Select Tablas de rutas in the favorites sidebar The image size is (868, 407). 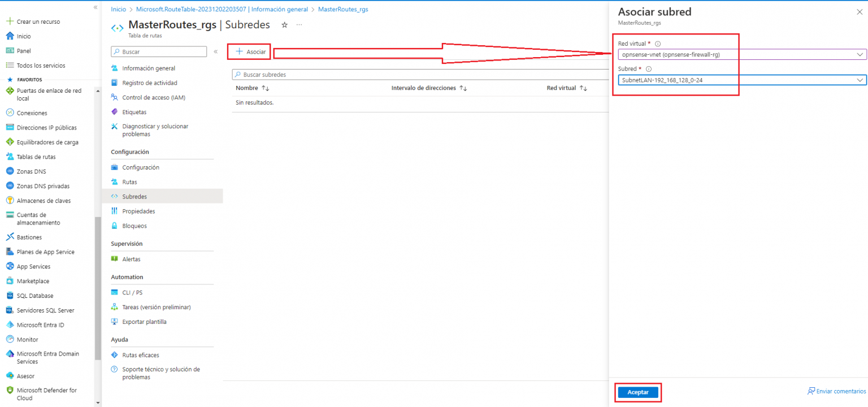(36, 157)
